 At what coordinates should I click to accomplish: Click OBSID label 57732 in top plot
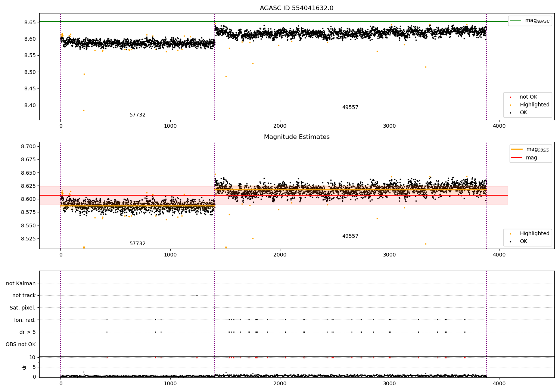click(137, 115)
